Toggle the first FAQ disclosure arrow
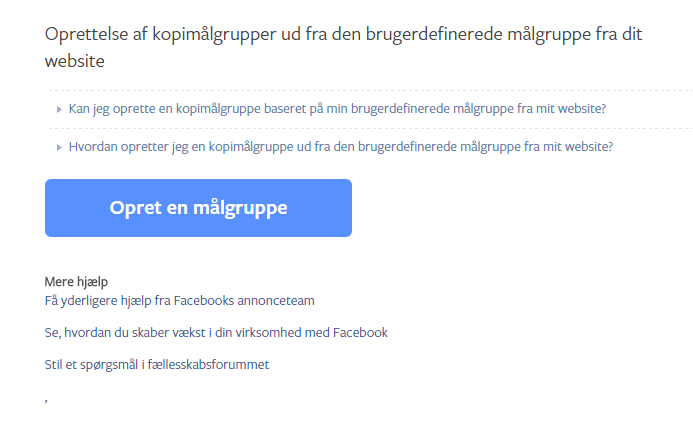This screenshot has width=693, height=425. [59, 110]
